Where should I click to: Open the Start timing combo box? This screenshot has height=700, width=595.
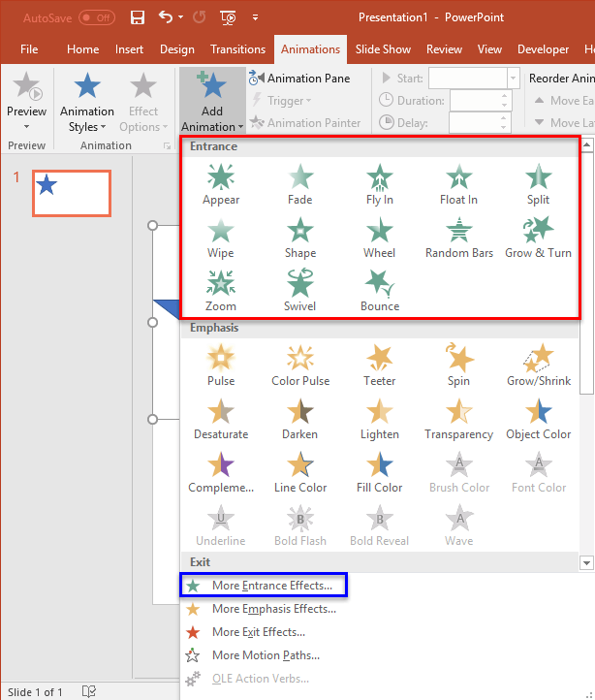(x=513, y=79)
